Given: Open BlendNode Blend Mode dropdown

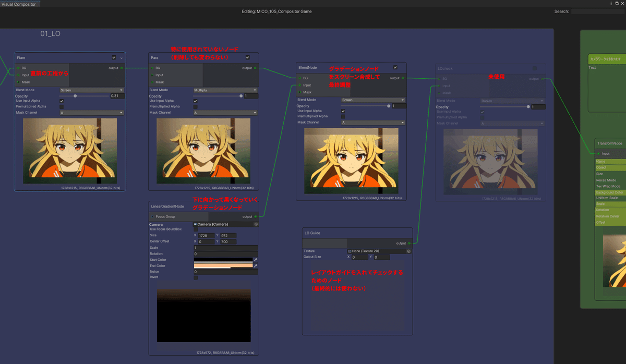Looking at the screenshot, I should click(373, 100).
